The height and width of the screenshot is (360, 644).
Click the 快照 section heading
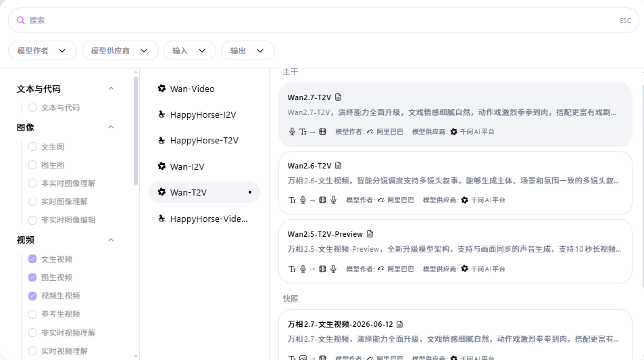290,298
